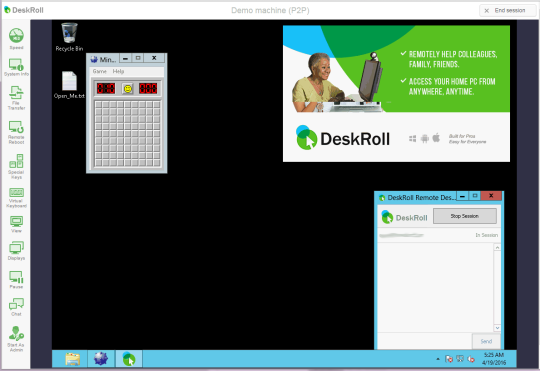This screenshot has height=371, width=540.
Task: Click the speaker volume tray icon
Action: (471, 359)
